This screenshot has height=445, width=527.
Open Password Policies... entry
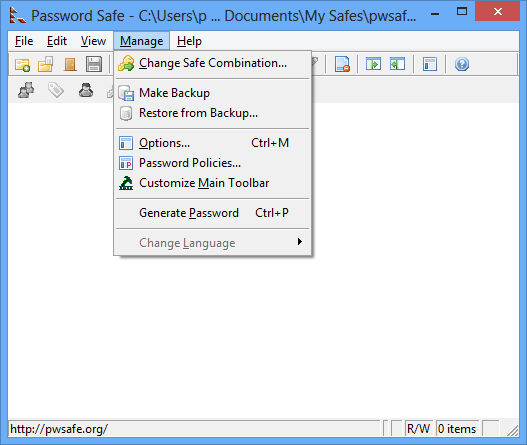click(x=212, y=163)
